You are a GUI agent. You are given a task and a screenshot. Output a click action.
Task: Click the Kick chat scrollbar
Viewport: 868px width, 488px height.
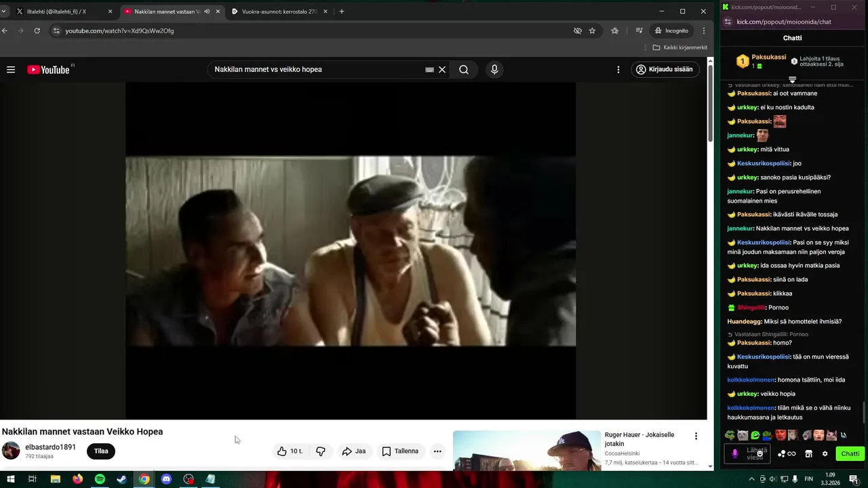pyautogui.click(x=863, y=411)
